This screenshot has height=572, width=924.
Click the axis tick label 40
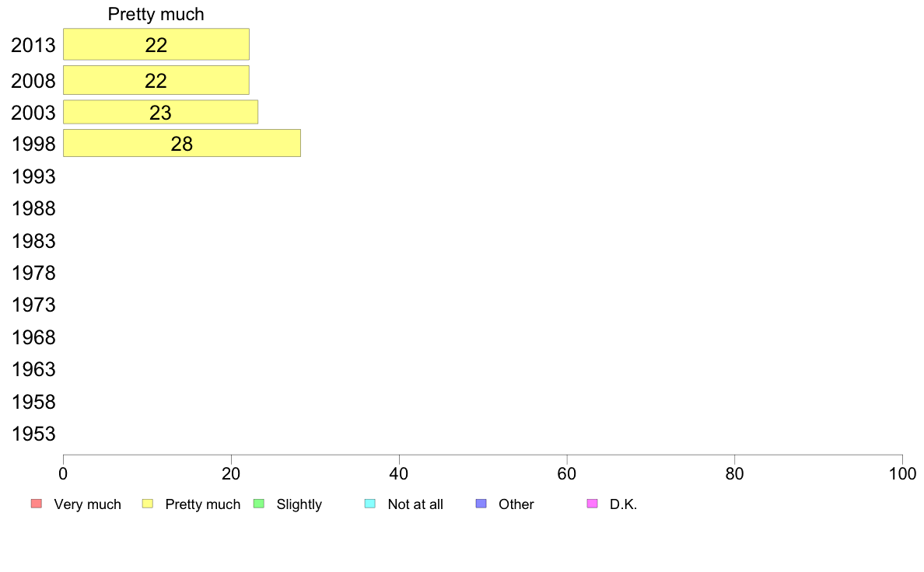(399, 474)
